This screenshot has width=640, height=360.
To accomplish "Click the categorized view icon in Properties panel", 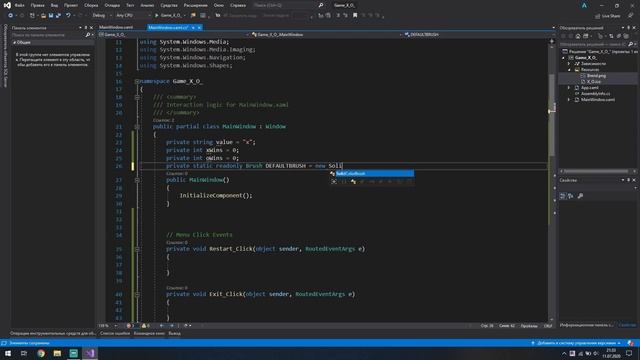I will click(x=563, y=196).
